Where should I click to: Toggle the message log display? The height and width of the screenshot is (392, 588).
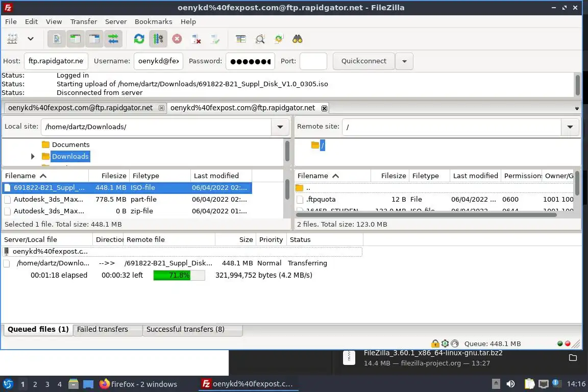(x=57, y=39)
